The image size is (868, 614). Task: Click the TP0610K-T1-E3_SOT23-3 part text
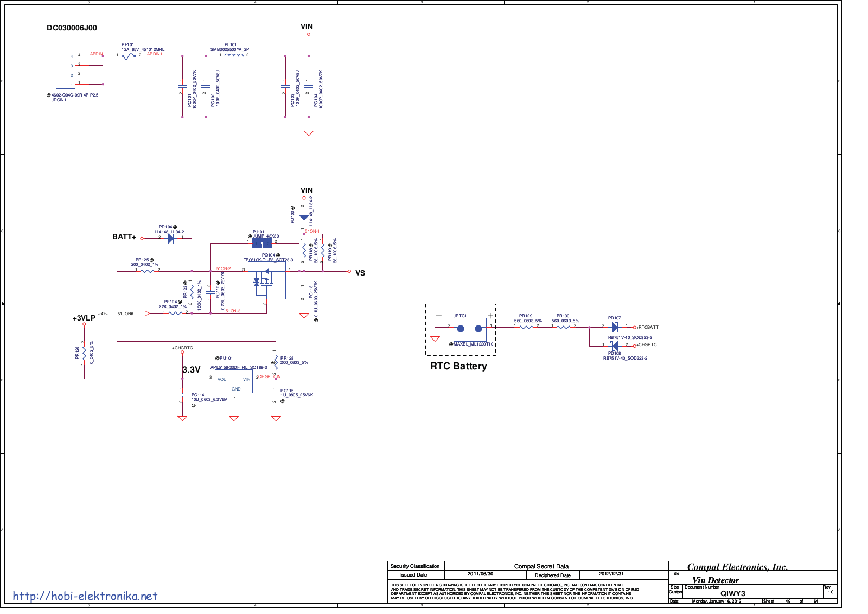pos(268,260)
